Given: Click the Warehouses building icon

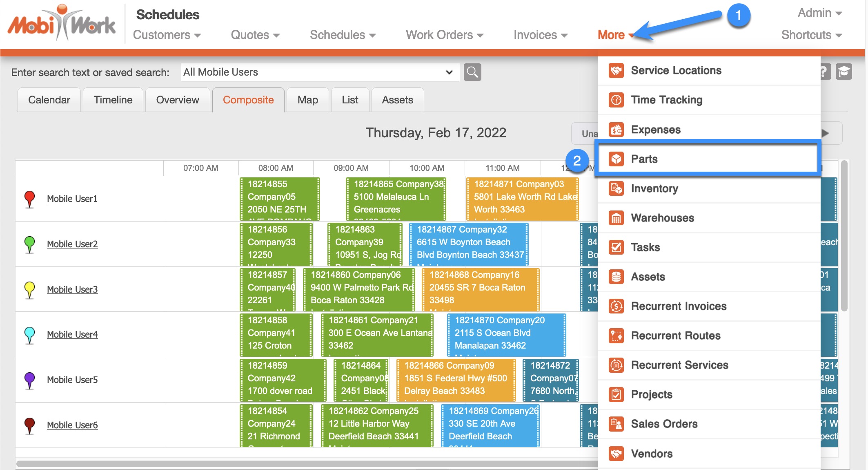Looking at the screenshot, I should (616, 218).
